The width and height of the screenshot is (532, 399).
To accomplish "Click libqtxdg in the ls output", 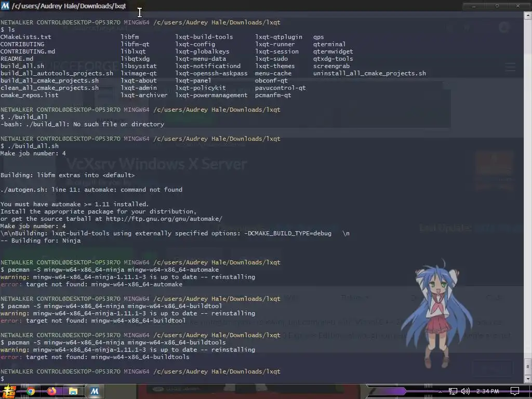I will (x=135, y=59).
